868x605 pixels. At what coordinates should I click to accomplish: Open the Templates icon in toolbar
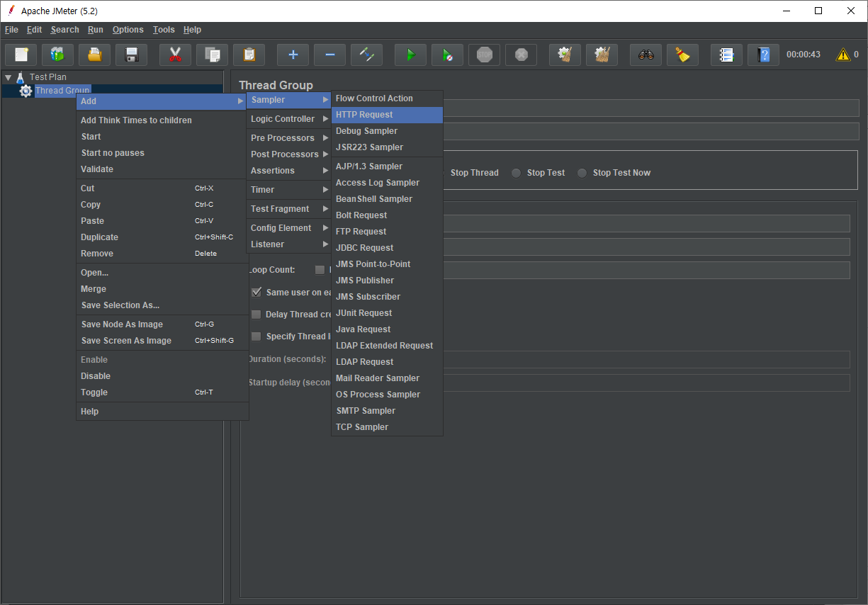(x=57, y=55)
